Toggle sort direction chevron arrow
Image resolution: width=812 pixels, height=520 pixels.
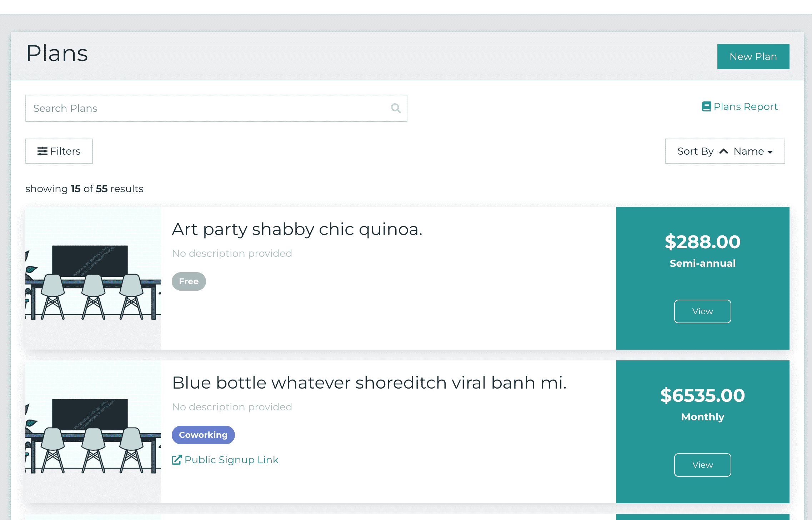[723, 151]
